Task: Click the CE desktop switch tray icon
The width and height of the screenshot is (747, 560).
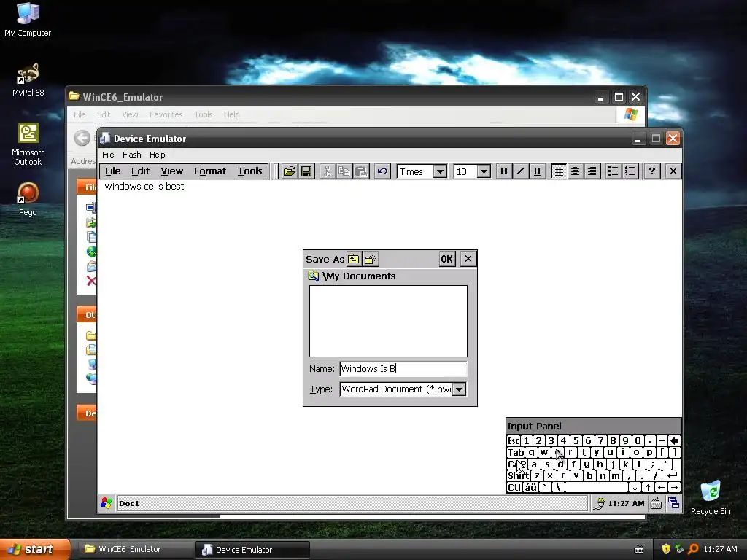Action: coord(673,503)
